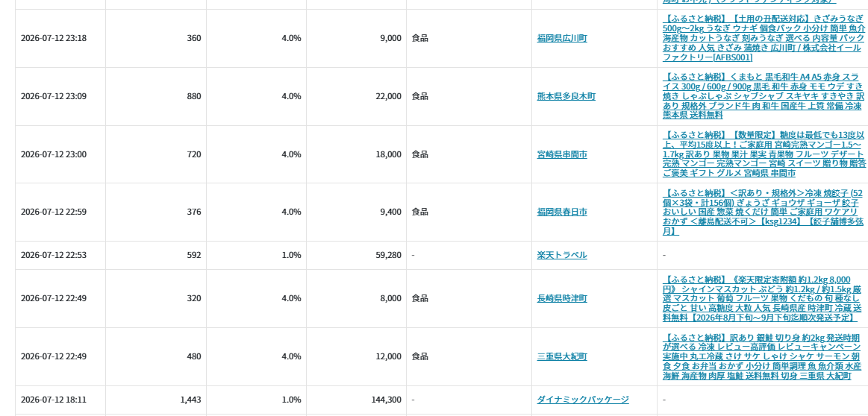Screen dimensions: 868x416
Task: Open the 三重県大紀町 shop link
Action: coord(562,356)
